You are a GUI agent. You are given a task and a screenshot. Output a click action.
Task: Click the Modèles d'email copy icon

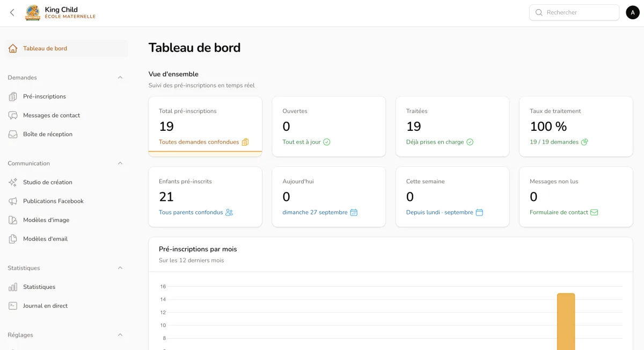coord(13,239)
